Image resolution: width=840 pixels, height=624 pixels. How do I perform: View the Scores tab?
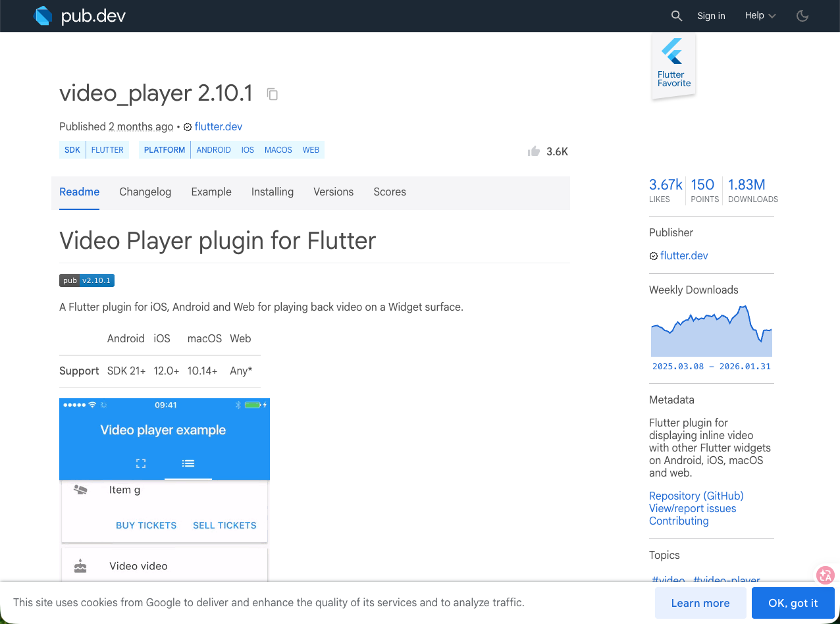click(390, 192)
